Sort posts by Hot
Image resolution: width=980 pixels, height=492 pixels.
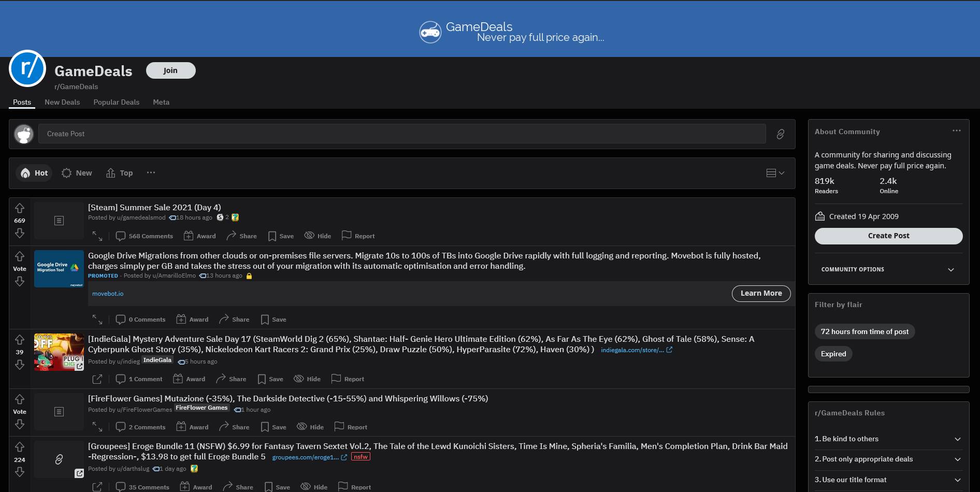[34, 173]
